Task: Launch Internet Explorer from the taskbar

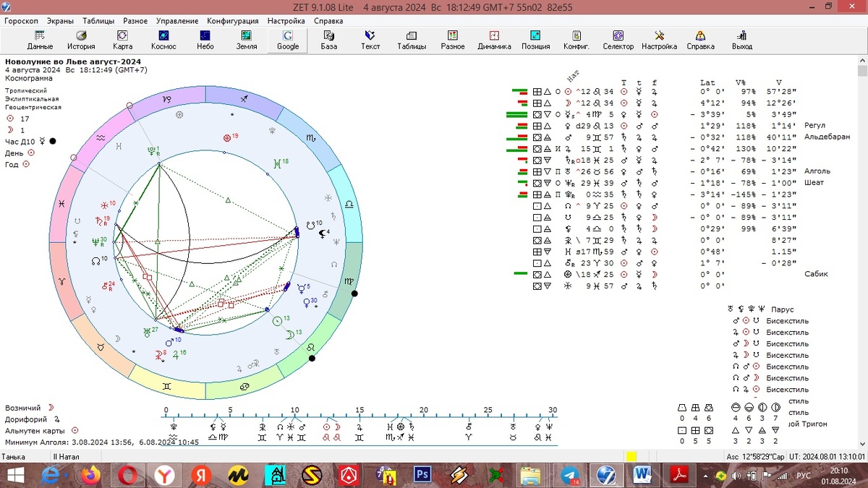Action: tap(52, 476)
